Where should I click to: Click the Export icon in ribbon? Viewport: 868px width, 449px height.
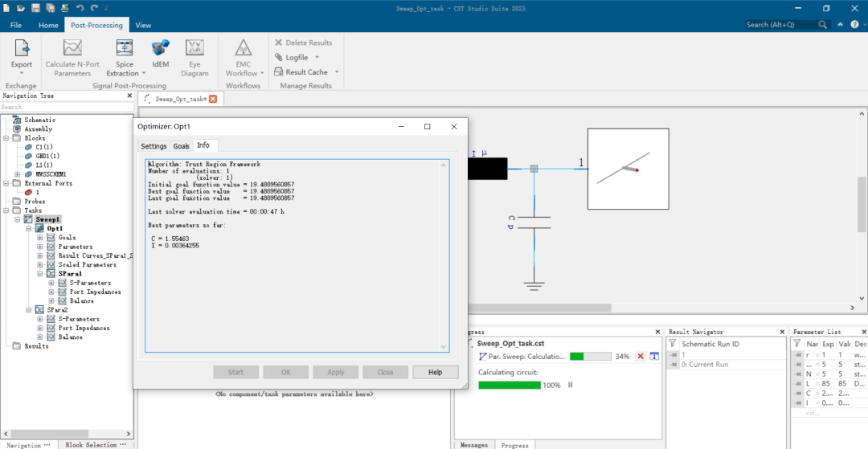click(22, 48)
